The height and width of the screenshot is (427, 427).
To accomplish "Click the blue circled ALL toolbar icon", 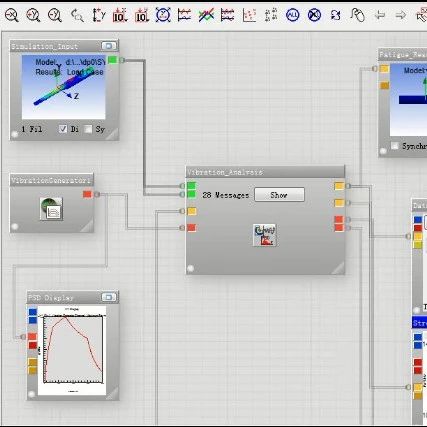I will 292,15.
